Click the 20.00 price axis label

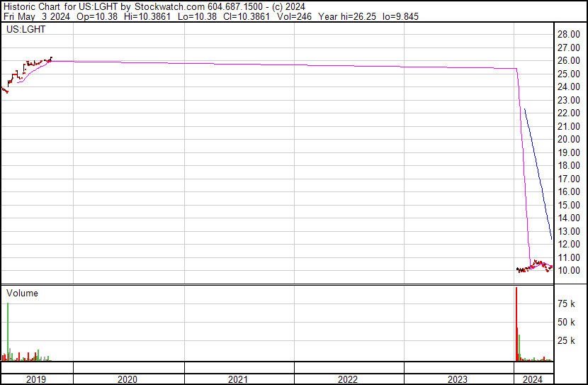[x=570, y=140]
